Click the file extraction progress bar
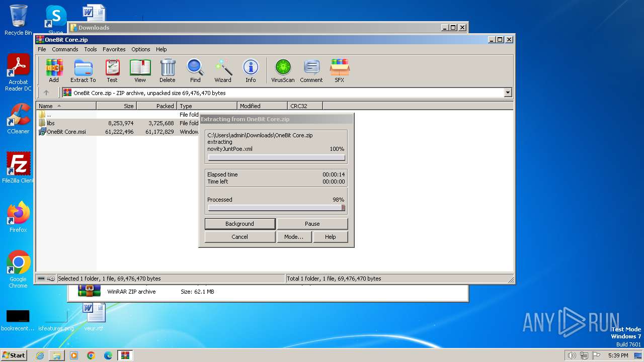Image resolution: width=644 pixels, height=362 pixels. tap(276, 158)
